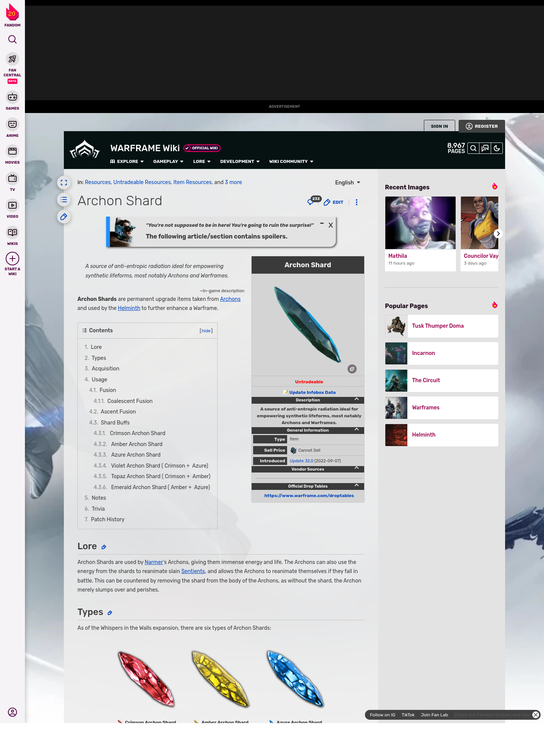Open user profile icon in the sidebar
544x756 pixels.
pos(12,712)
